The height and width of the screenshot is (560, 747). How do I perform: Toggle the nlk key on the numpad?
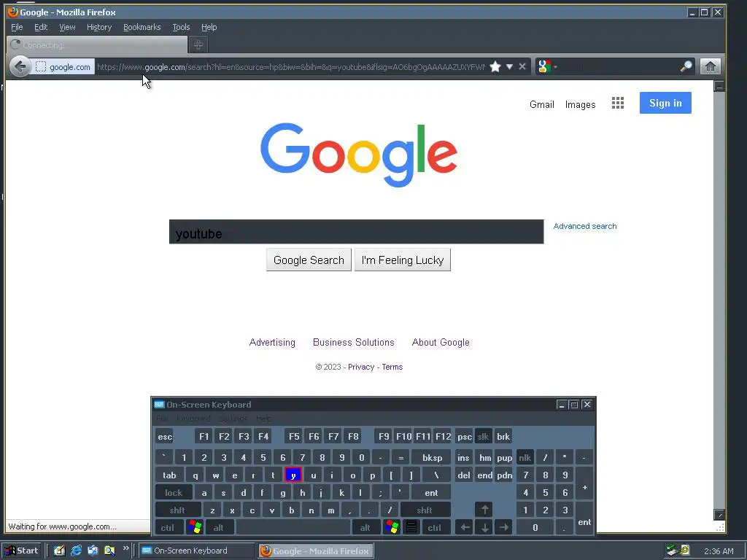point(525,458)
